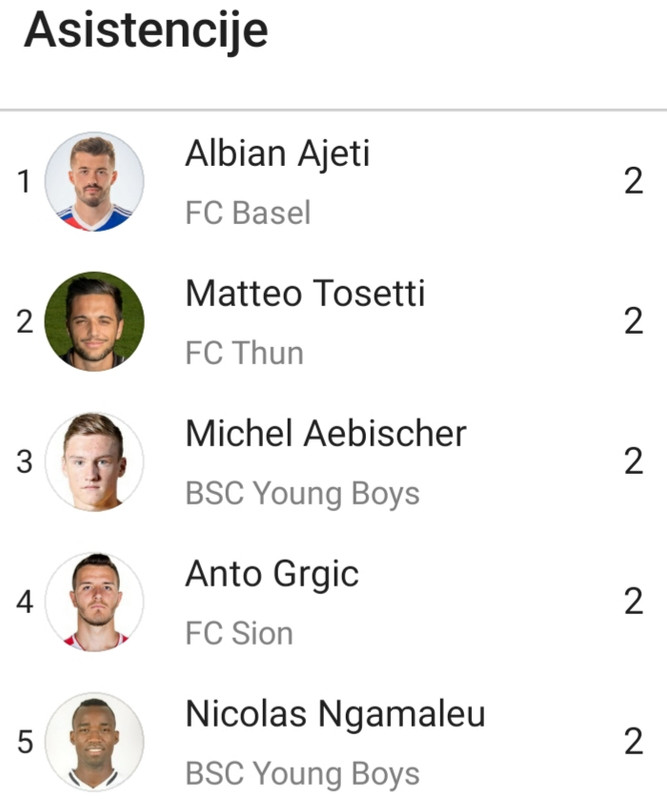Image resolution: width=667 pixels, height=800 pixels.
Task: Open the FC Sion team link
Action: click(x=239, y=633)
